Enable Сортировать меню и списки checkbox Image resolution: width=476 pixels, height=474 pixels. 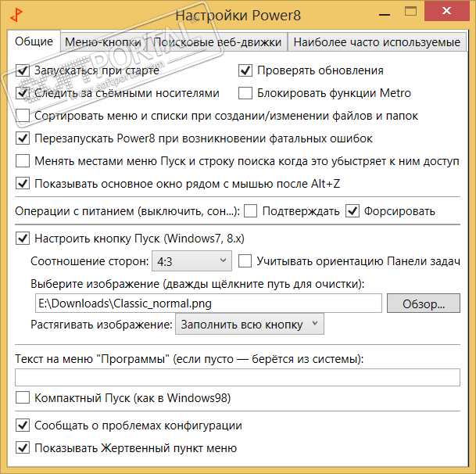[23, 116]
